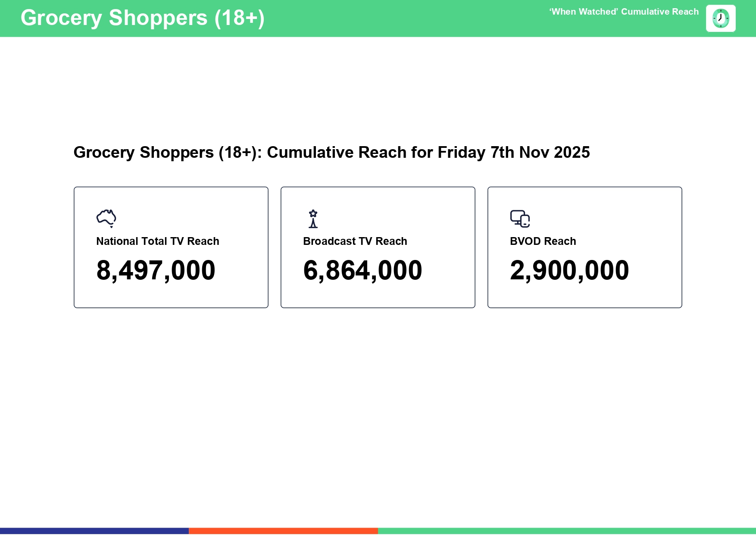The width and height of the screenshot is (756, 535).
Task: Click the BVOD devices screen icon
Action: (520, 219)
